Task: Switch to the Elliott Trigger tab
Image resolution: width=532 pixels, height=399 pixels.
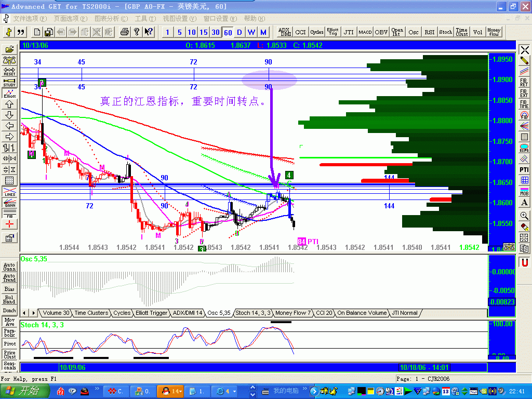Action: tap(151, 313)
